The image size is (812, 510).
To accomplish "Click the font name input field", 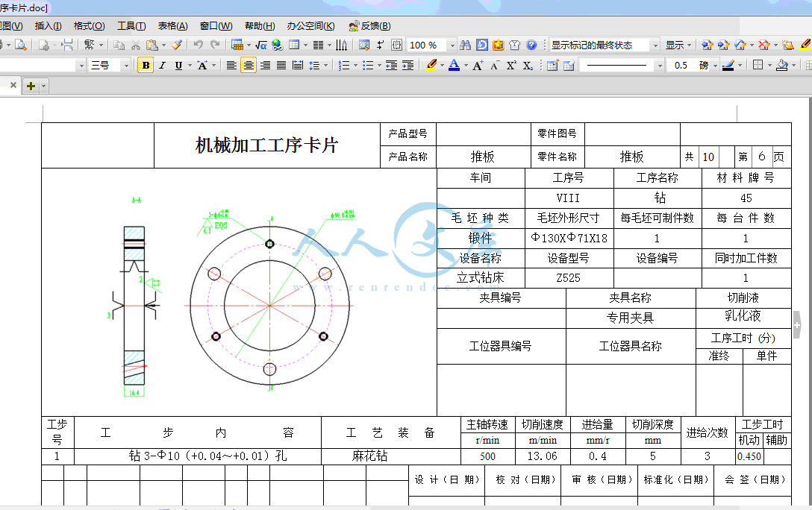I will [x=38, y=66].
